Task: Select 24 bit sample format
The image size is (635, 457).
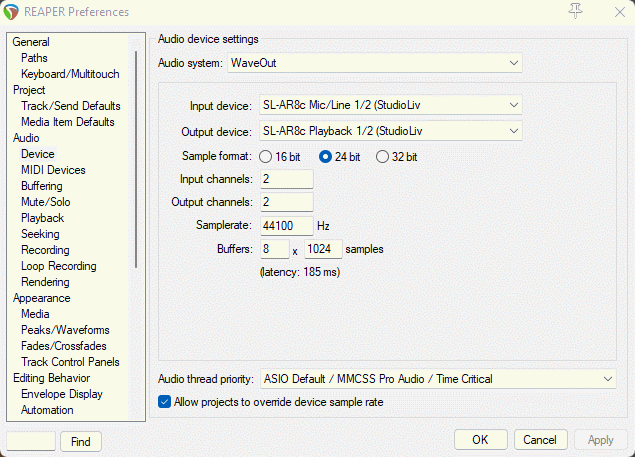Action: pos(339,157)
